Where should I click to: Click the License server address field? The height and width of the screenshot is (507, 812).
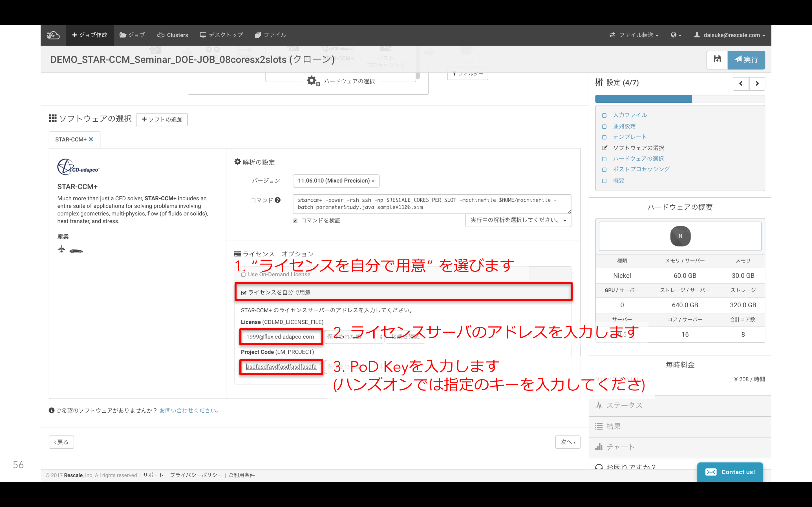(281, 337)
